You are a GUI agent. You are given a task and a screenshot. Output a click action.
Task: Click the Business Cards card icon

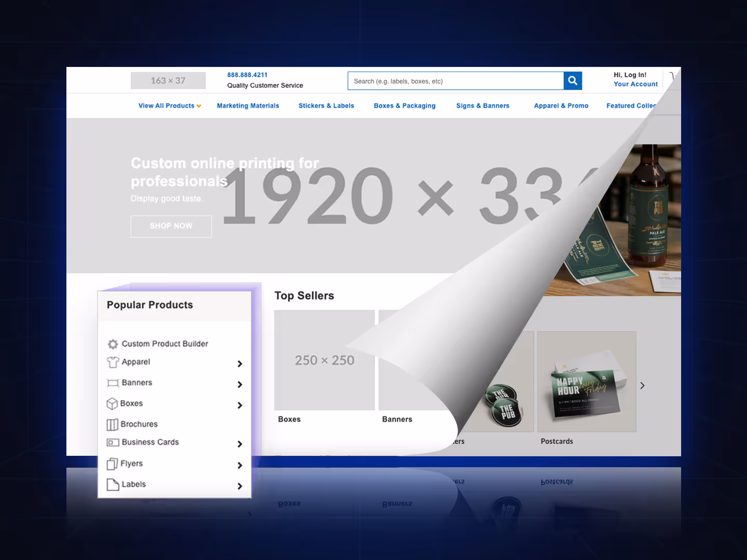click(x=113, y=442)
